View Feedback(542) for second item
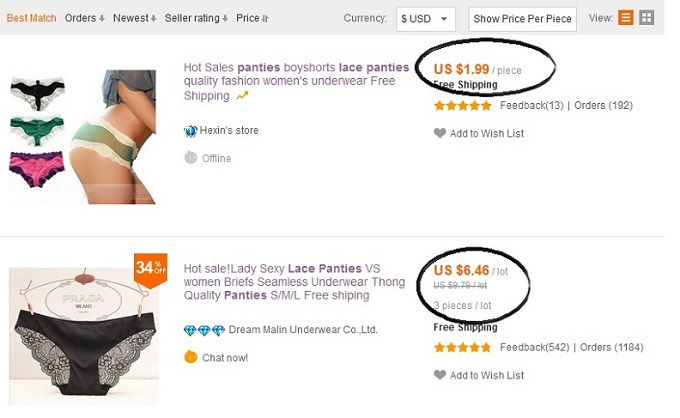This screenshot has width=680, height=418. coord(534,347)
